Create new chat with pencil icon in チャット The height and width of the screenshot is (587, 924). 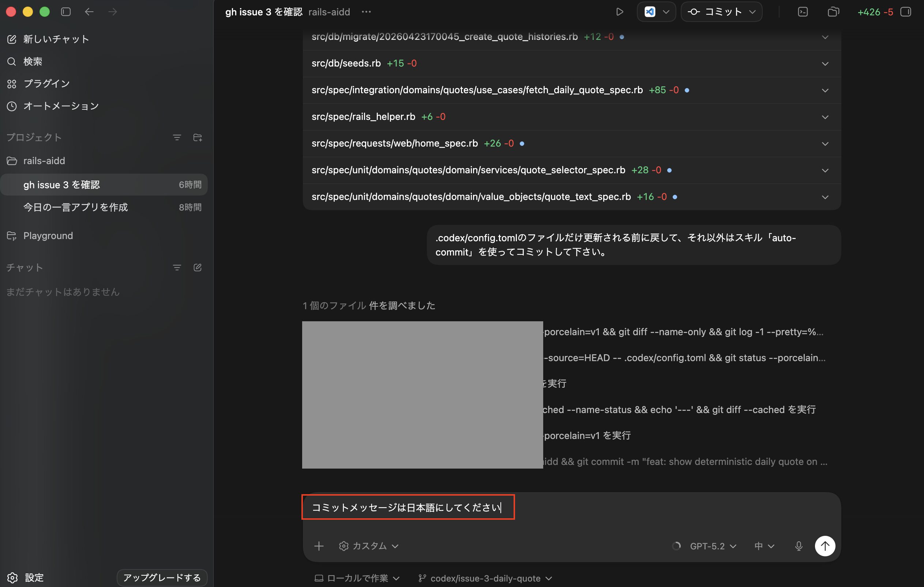click(x=198, y=267)
